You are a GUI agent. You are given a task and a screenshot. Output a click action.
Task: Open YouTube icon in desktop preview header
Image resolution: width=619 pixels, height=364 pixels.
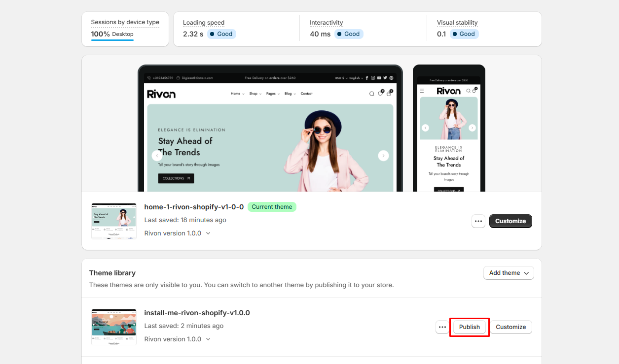379,78
